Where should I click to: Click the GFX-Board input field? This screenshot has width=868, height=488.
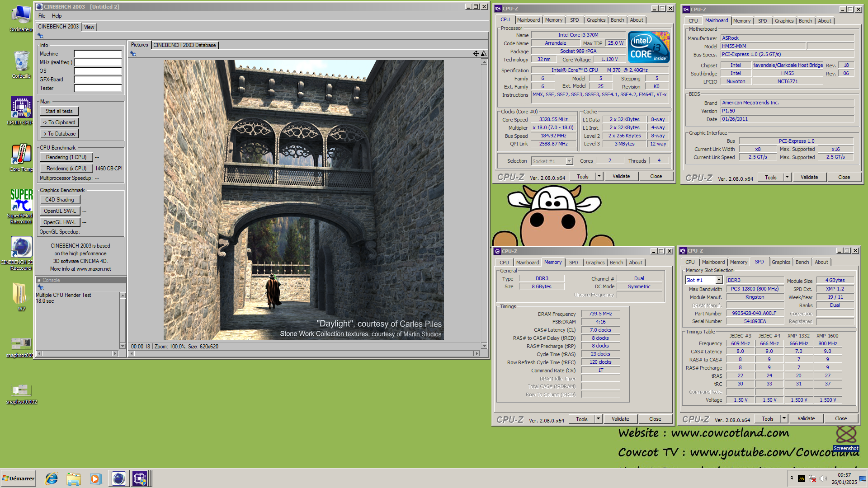(98, 80)
